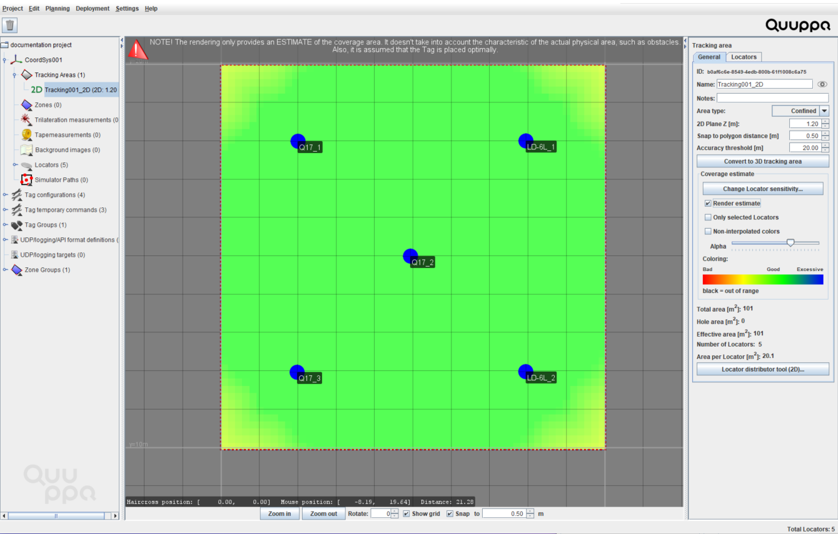Viewport: 838px width, 534px height.
Task: Click the Coloring gradient bar
Action: 763,279
